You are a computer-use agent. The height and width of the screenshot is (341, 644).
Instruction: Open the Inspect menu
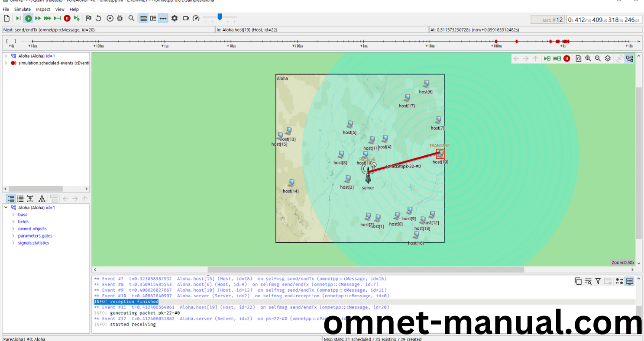tap(43, 9)
